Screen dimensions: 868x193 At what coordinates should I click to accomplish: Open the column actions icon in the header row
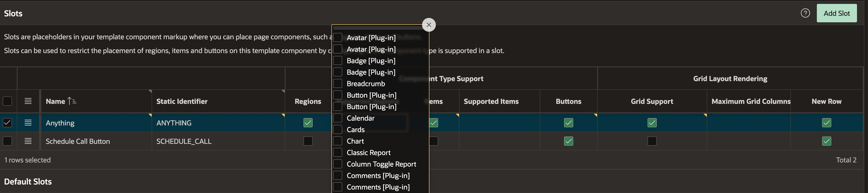pyautogui.click(x=28, y=101)
